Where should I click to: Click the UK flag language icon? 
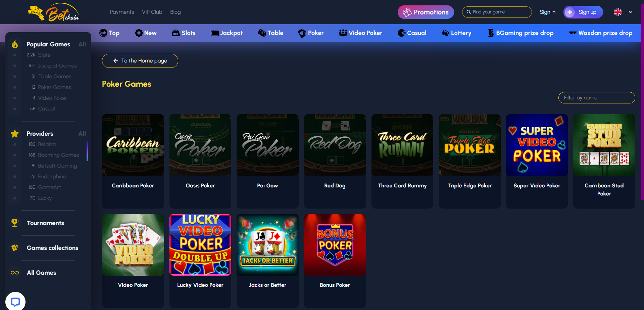(618, 12)
